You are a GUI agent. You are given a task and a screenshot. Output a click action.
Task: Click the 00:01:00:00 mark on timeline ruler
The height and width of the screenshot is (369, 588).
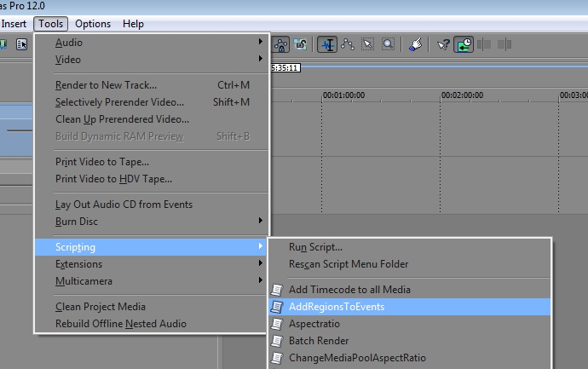click(x=323, y=95)
